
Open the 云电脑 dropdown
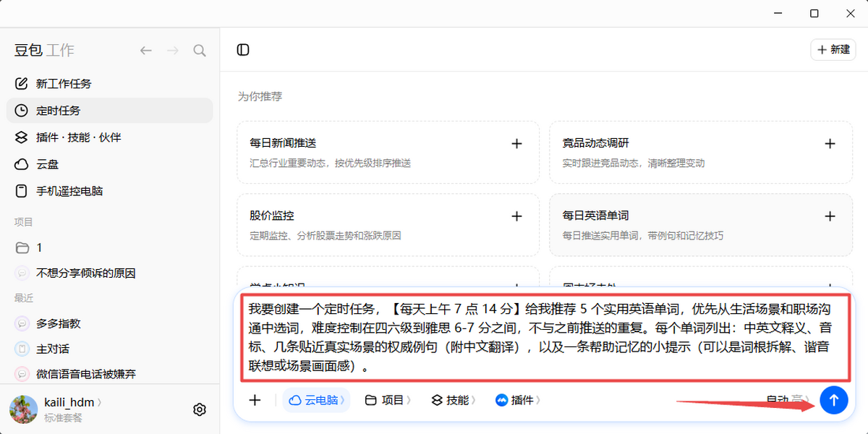[316, 400]
